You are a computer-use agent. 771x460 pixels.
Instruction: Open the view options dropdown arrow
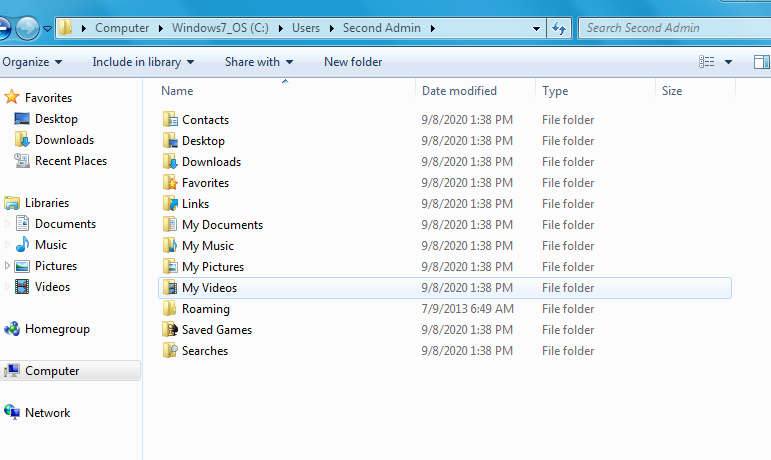click(x=728, y=62)
